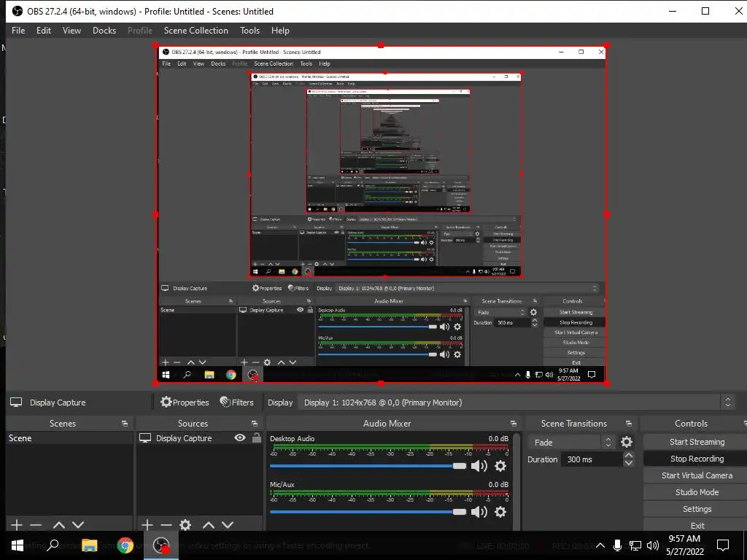The height and width of the screenshot is (560, 747).
Task: Open the Windows Start menu
Action: click(x=18, y=545)
